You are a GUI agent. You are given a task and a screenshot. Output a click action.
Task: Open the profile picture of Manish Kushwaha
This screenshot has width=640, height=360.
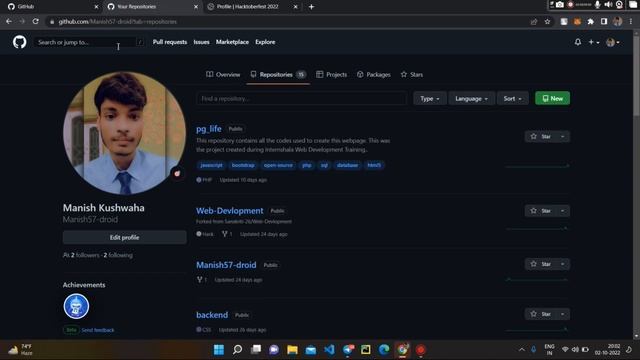point(124,133)
